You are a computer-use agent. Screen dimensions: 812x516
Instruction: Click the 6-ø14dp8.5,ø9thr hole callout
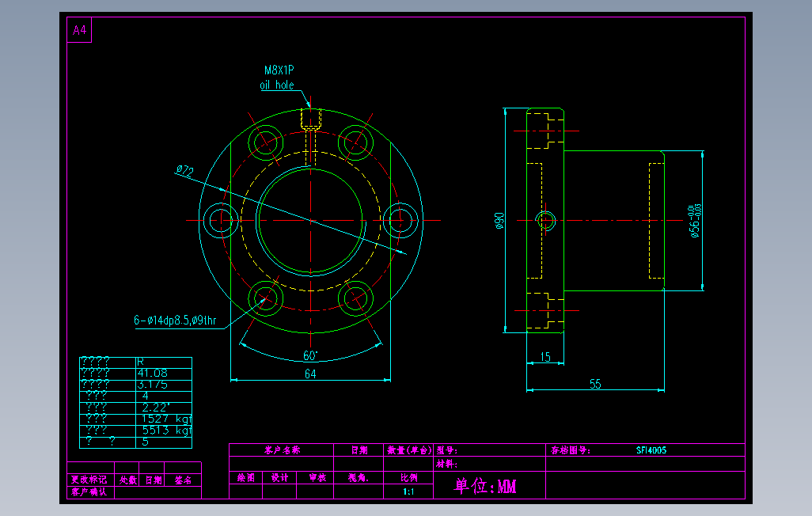(x=175, y=321)
